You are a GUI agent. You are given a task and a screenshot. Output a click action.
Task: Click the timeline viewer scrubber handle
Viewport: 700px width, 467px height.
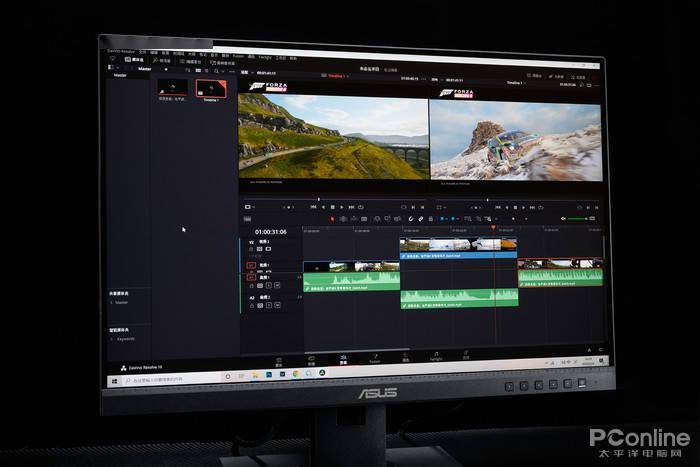pos(488,200)
